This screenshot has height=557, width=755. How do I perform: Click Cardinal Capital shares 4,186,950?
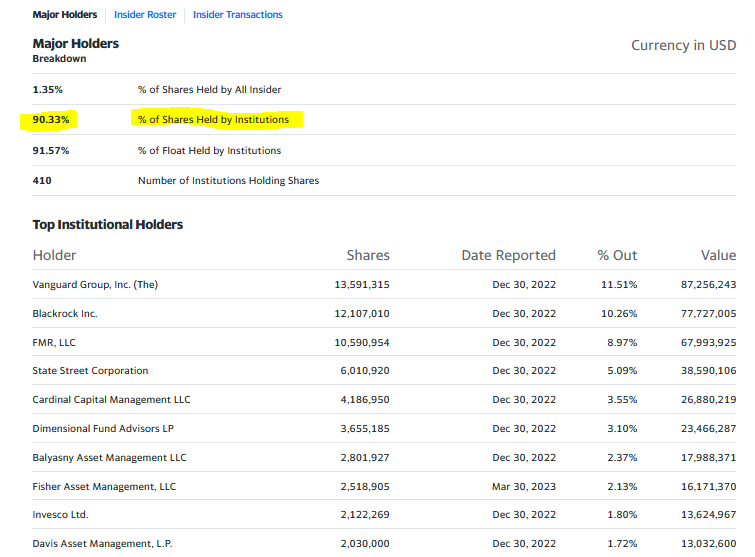[364, 400]
